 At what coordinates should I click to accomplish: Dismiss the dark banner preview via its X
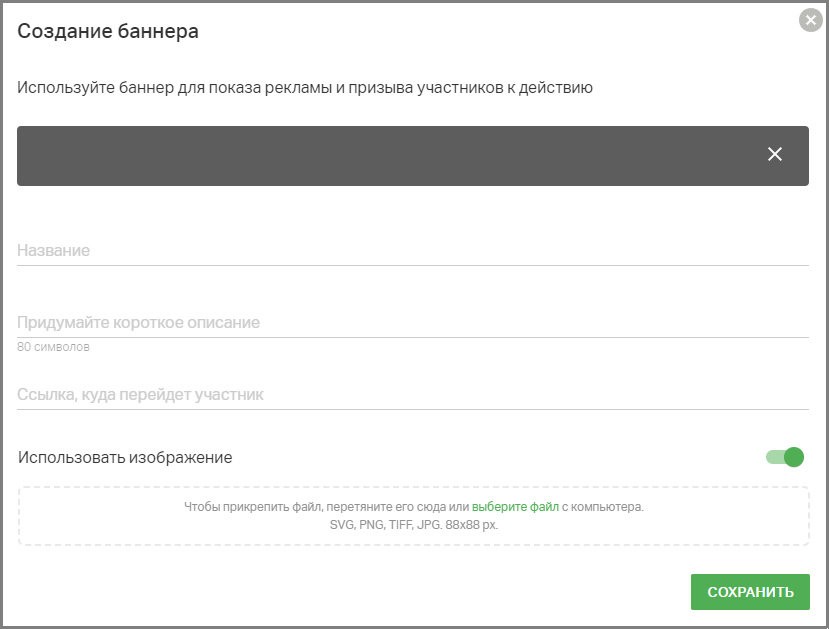coord(775,154)
